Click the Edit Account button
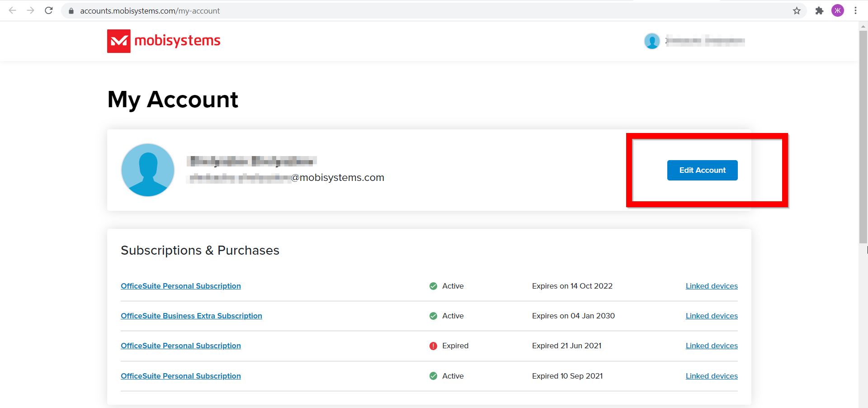Image resolution: width=868 pixels, height=408 pixels. (x=702, y=170)
